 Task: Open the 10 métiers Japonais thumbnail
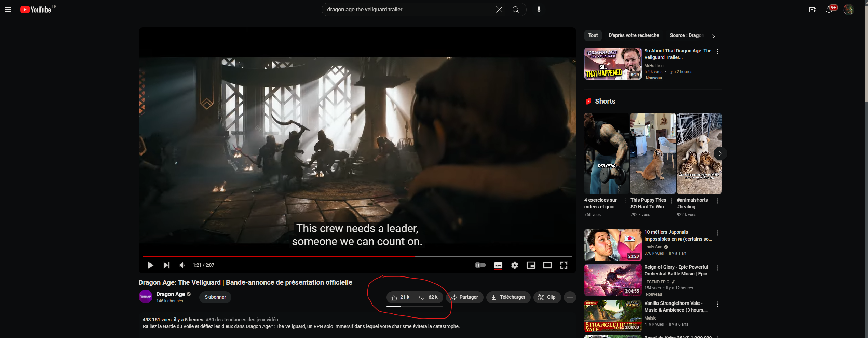[613, 245]
